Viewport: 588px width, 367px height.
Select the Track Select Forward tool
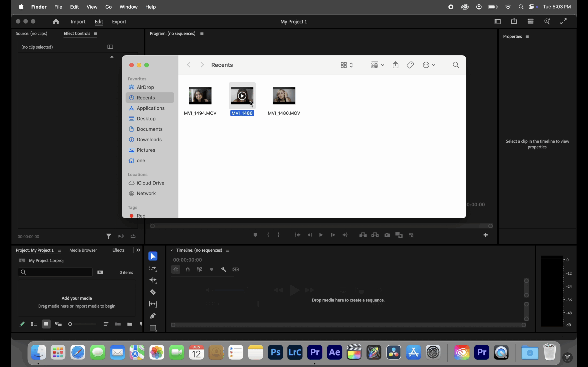tap(153, 268)
